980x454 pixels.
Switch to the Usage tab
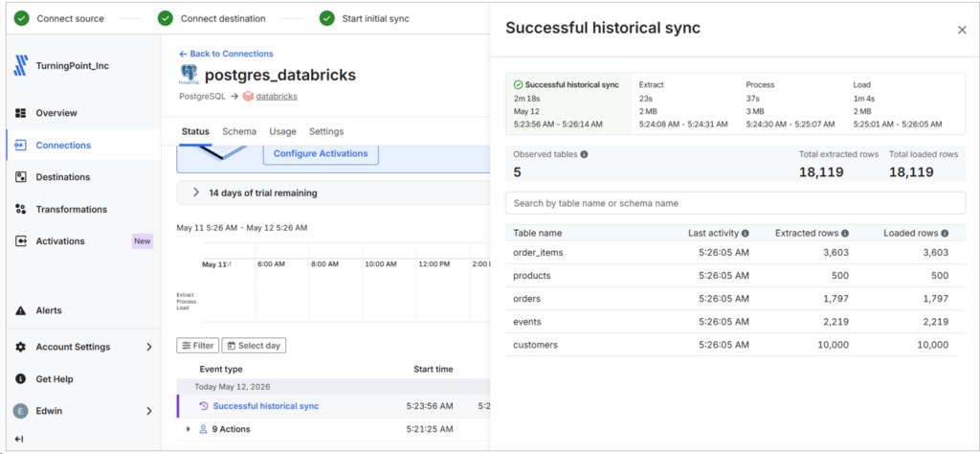point(282,132)
